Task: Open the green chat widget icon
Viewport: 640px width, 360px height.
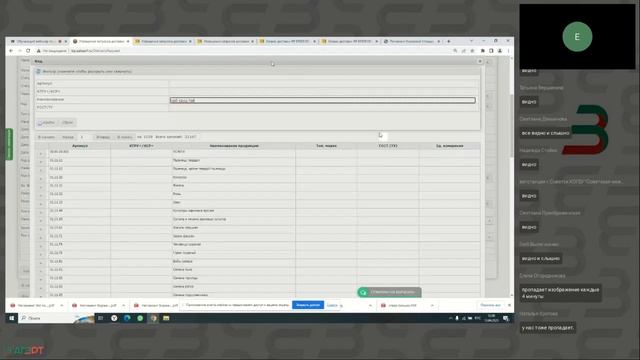Action: tap(363, 292)
